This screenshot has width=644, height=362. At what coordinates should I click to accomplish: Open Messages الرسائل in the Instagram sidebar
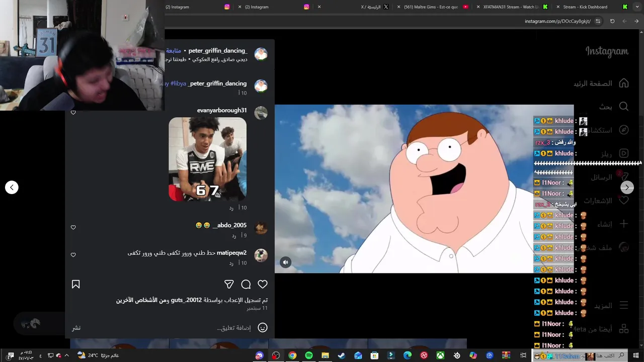pyautogui.click(x=610, y=177)
